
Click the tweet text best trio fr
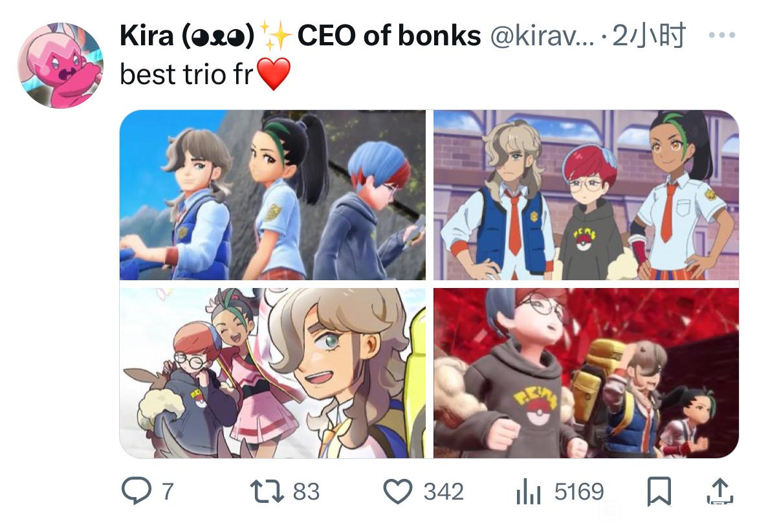pyautogui.click(x=186, y=75)
